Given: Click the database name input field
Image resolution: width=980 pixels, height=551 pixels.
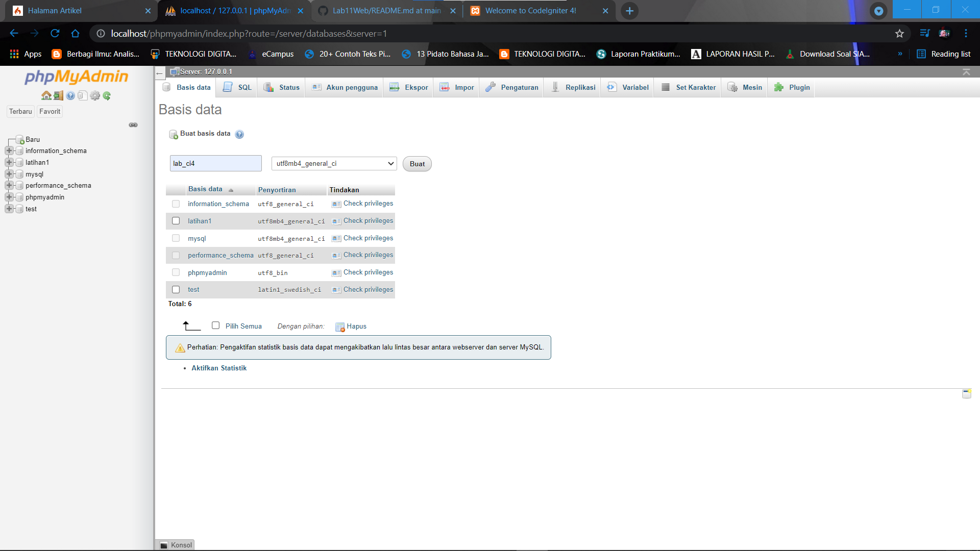Looking at the screenshot, I should point(215,163).
